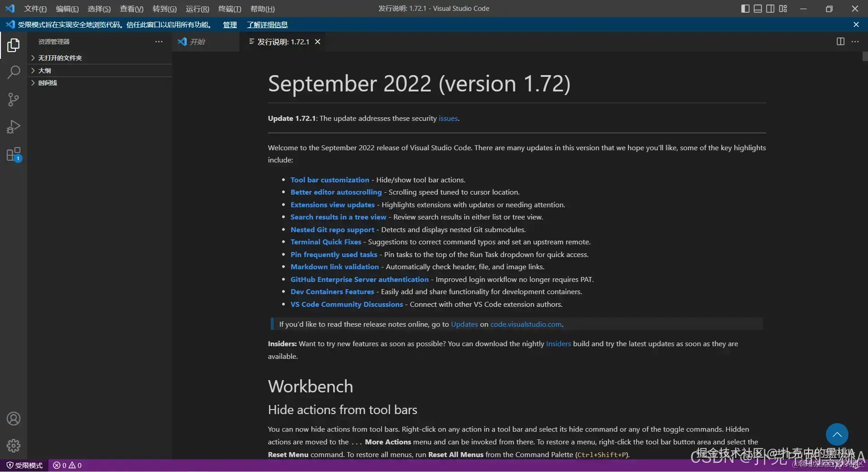The image size is (868, 472).
Task: Open the Search view icon
Action: click(x=14, y=72)
